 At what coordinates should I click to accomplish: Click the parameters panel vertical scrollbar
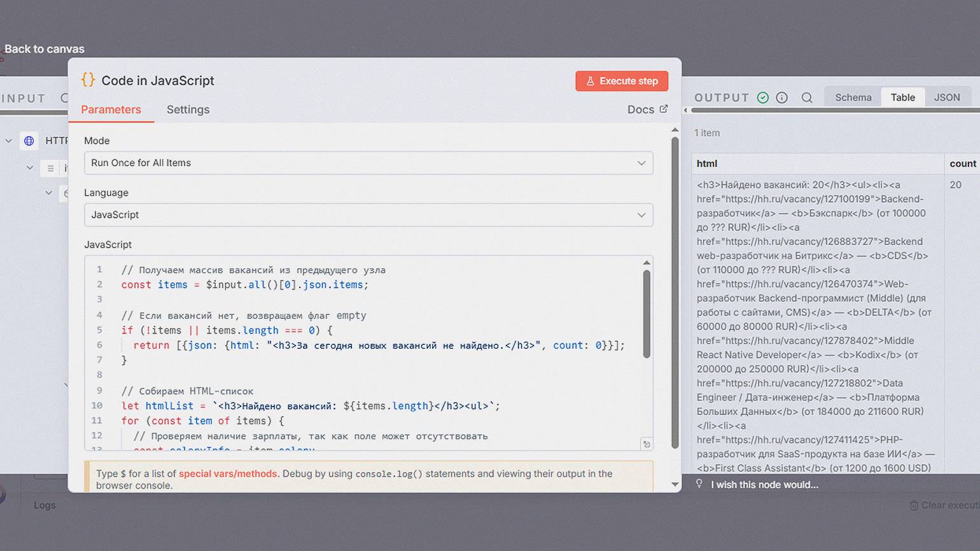675,293
